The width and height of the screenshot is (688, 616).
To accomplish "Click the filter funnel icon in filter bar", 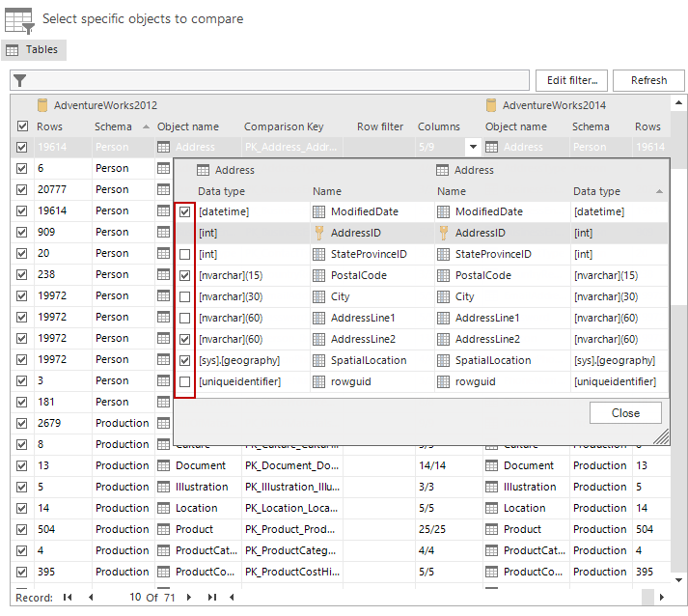I will coord(19,80).
